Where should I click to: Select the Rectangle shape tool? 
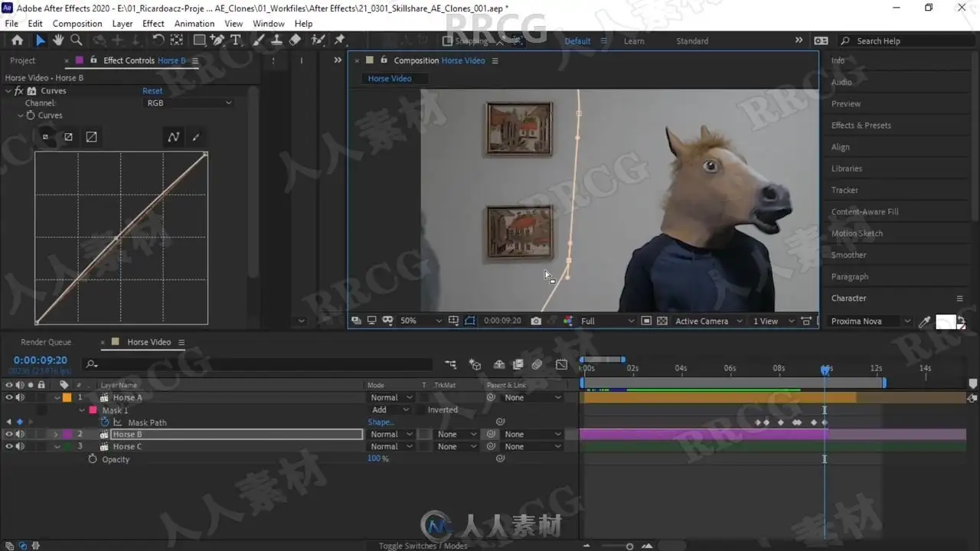pyautogui.click(x=199, y=41)
